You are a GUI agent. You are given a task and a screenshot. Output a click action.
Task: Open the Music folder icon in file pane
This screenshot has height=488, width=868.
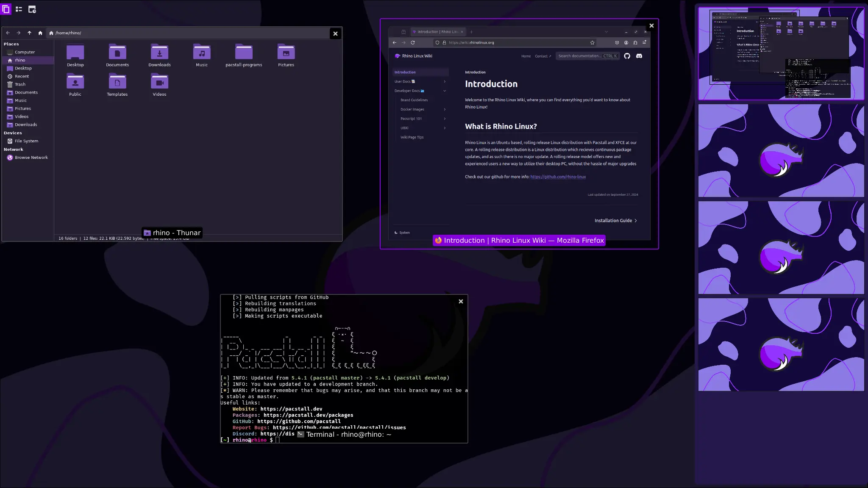202,55
